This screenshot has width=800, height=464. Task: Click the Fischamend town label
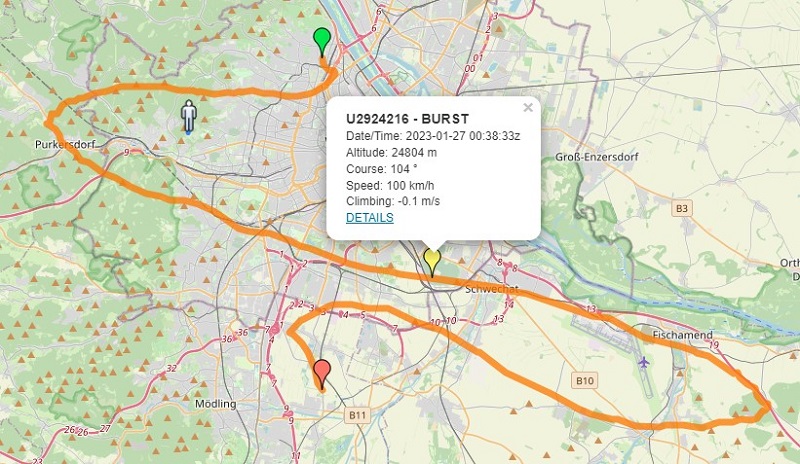[683, 335]
